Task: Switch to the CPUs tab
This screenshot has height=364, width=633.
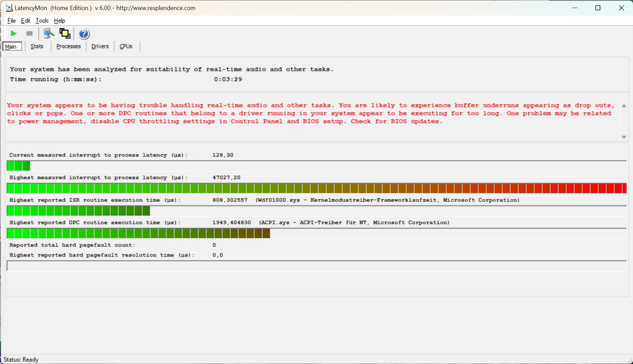Action: (126, 46)
